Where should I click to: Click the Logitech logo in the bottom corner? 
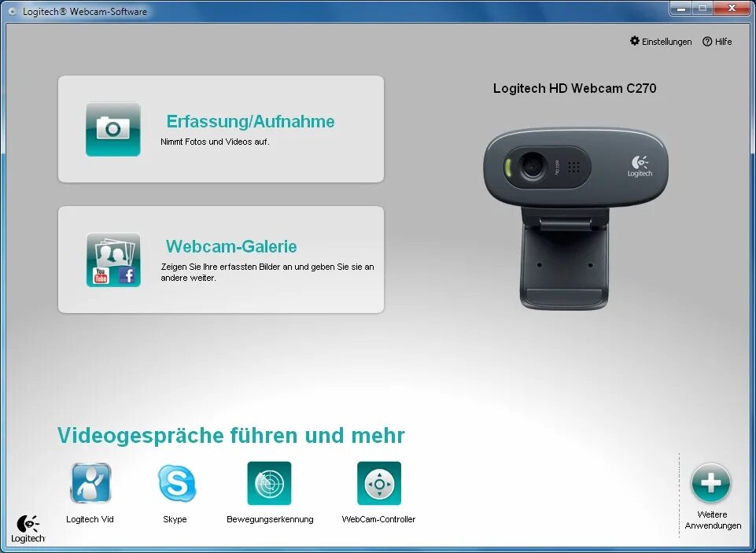click(x=28, y=529)
